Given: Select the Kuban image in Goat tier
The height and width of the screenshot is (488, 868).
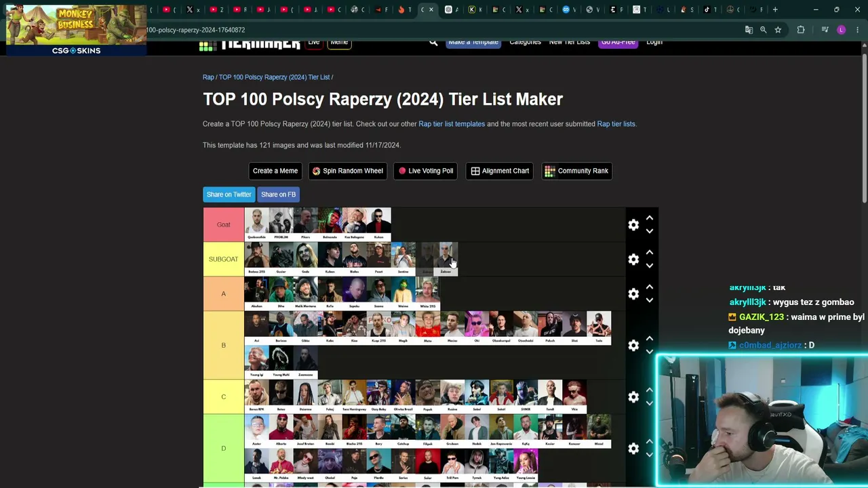Looking at the screenshot, I should [x=379, y=224].
